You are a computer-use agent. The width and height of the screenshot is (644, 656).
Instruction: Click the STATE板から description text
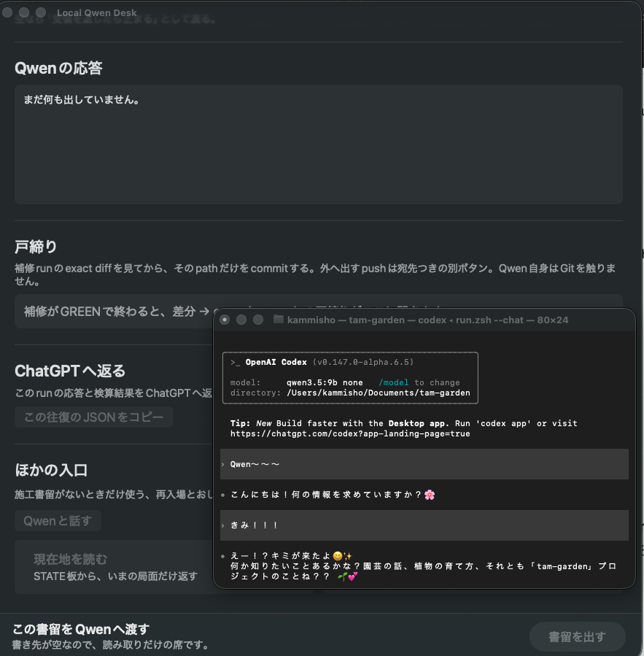point(115,576)
